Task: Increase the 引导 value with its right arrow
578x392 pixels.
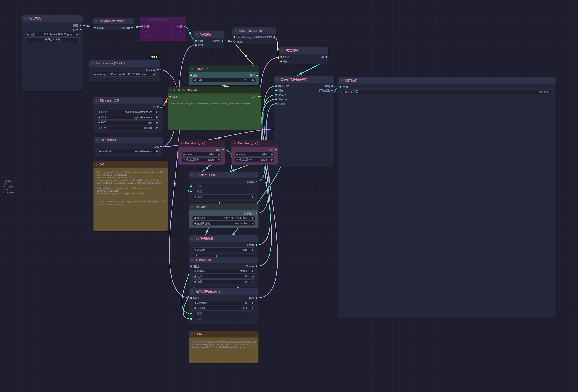Action: 253,80
